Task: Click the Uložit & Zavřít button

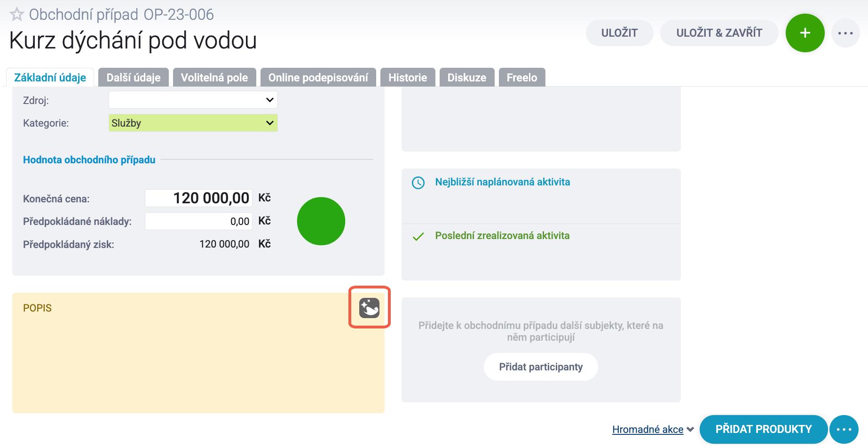Action: pyautogui.click(x=719, y=33)
